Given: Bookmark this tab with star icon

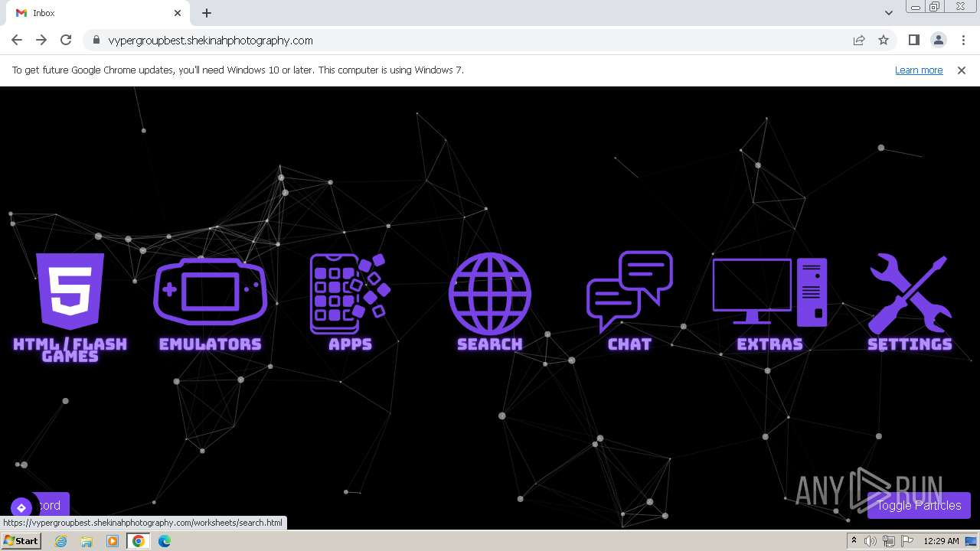Looking at the screenshot, I should point(884,41).
